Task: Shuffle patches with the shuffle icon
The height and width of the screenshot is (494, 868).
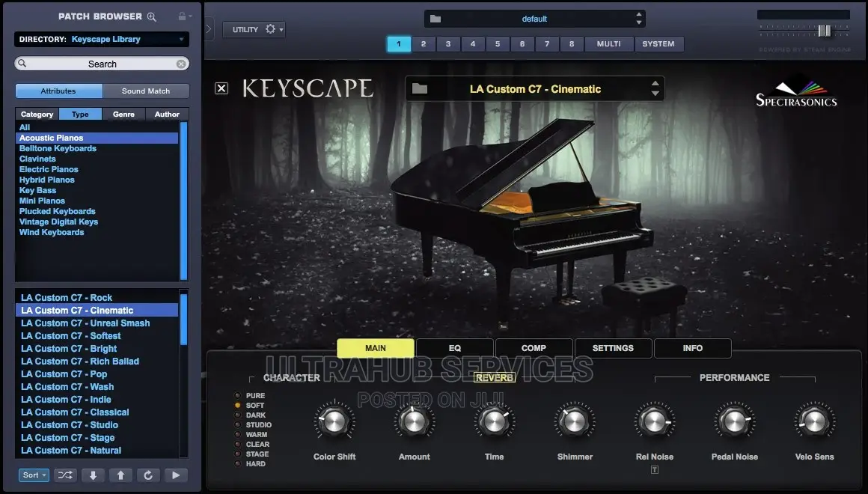Action: click(65, 475)
